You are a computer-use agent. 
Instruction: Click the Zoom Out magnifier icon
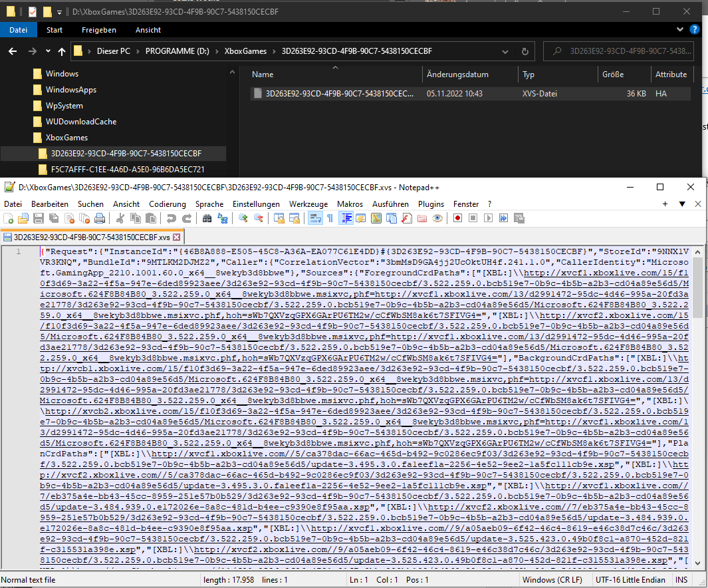point(259,219)
